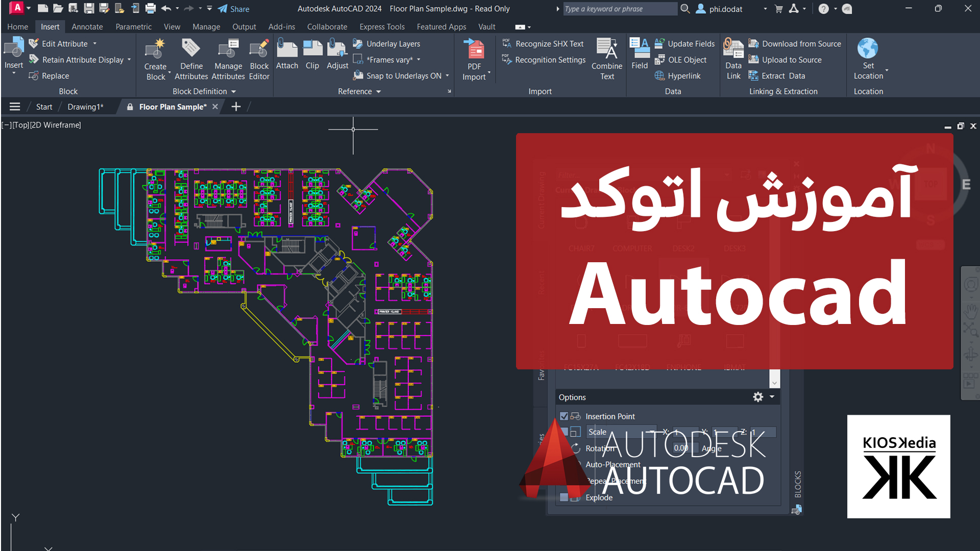The width and height of the screenshot is (980, 551).
Task: Toggle the Scale checkbox in Options
Action: pos(564,432)
